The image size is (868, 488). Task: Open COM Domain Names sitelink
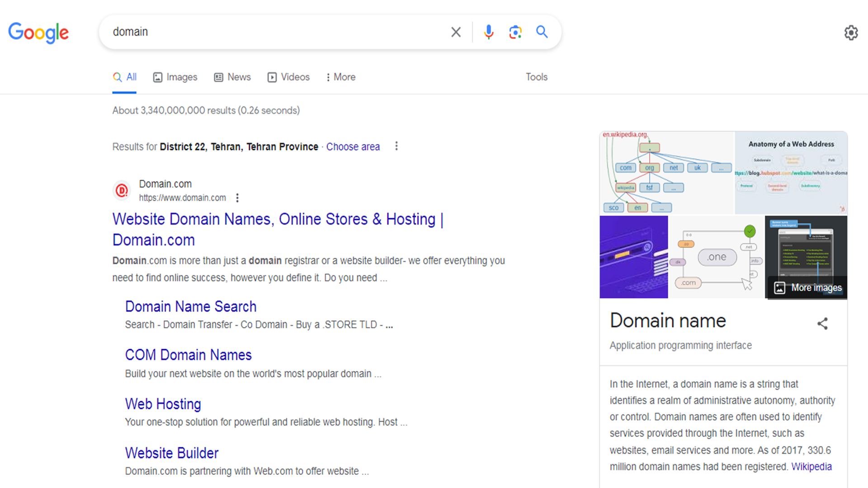pyautogui.click(x=188, y=355)
